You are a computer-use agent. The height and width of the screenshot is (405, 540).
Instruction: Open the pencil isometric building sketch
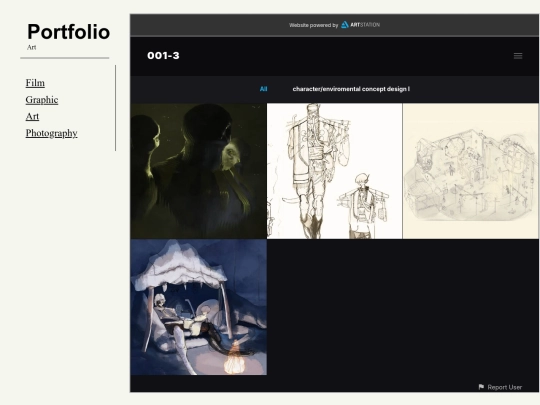(470, 171)
